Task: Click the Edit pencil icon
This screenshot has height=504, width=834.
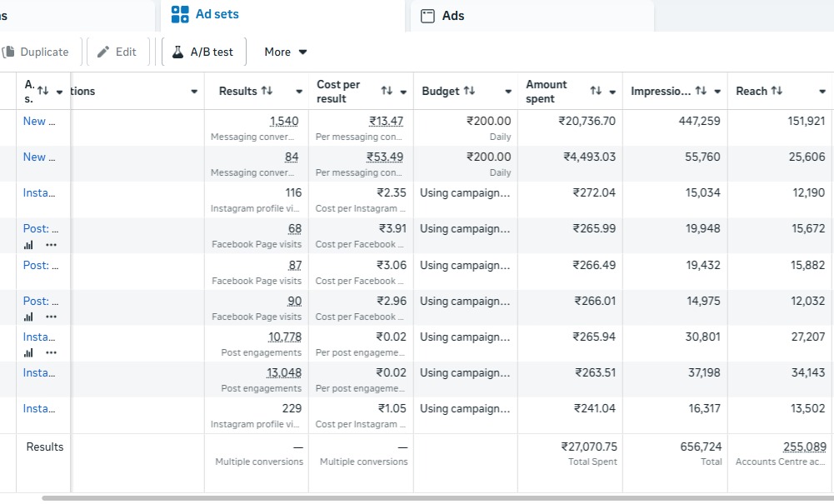Action: tap(103, 52)
